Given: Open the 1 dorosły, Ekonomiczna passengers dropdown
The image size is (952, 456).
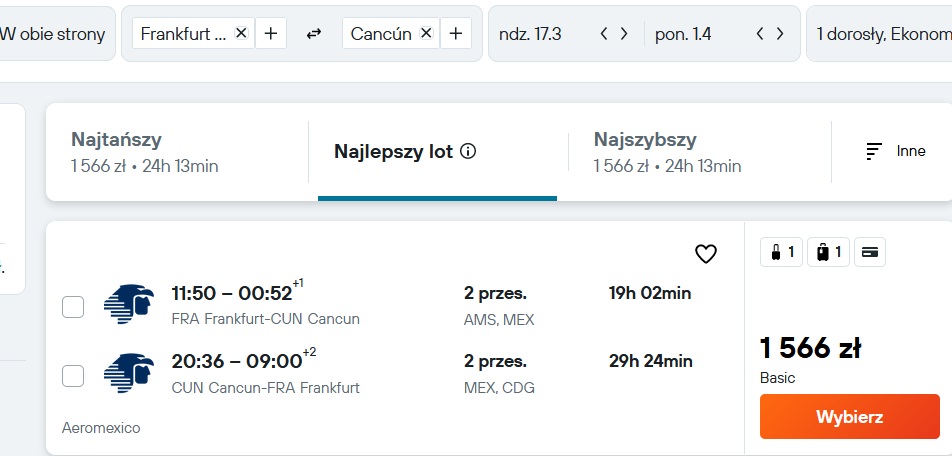Looking at the screenshot, I should (879, 33).
